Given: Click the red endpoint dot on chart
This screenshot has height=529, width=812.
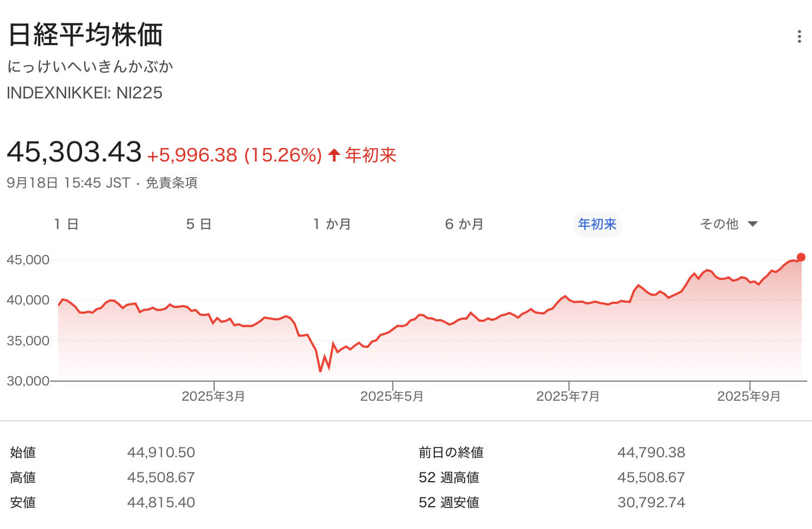Looking at the screenshot, I should [x=801, y=257].
